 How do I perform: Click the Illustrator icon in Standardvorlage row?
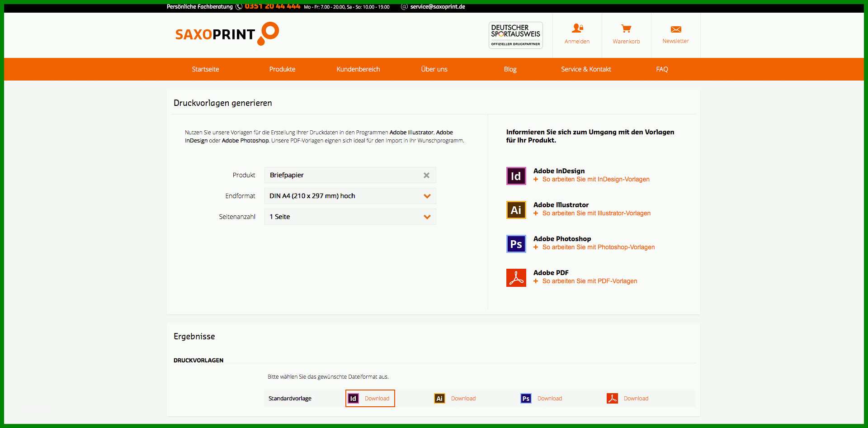439,399
